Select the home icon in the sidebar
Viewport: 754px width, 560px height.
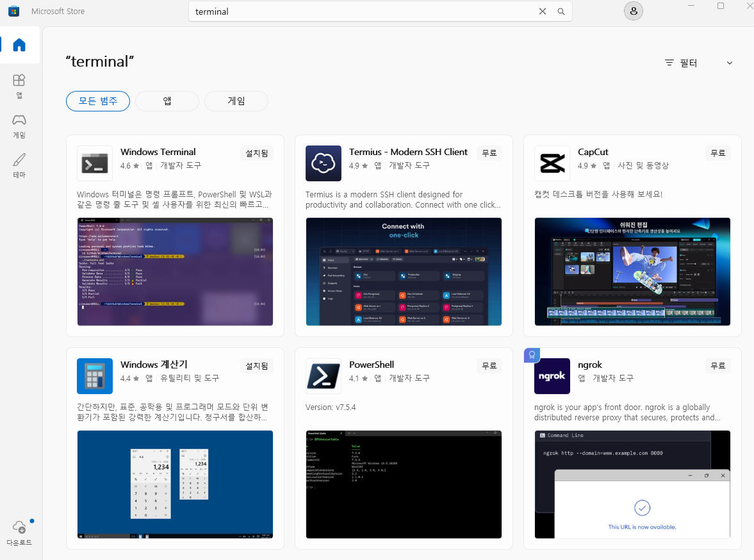[19, 45]
